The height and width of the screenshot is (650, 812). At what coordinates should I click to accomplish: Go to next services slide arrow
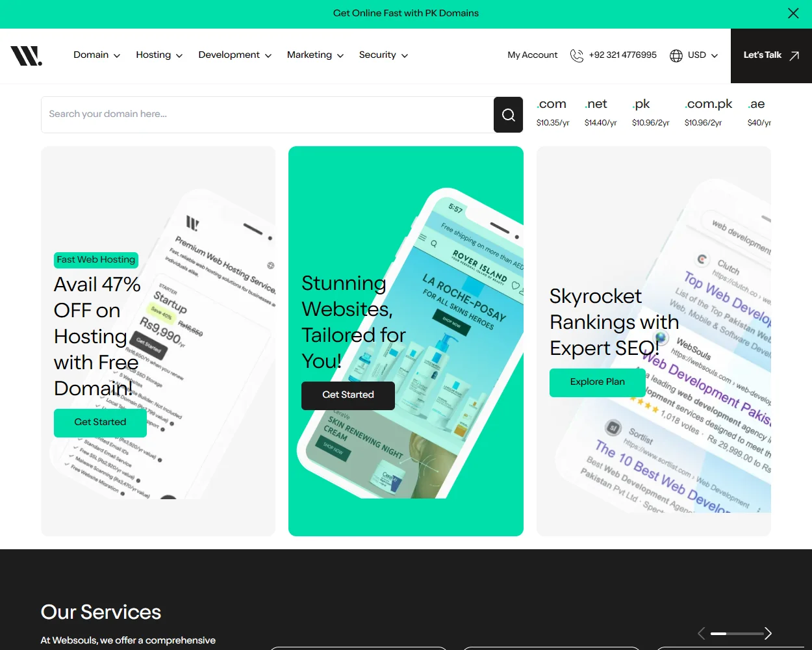coord(768,633)
